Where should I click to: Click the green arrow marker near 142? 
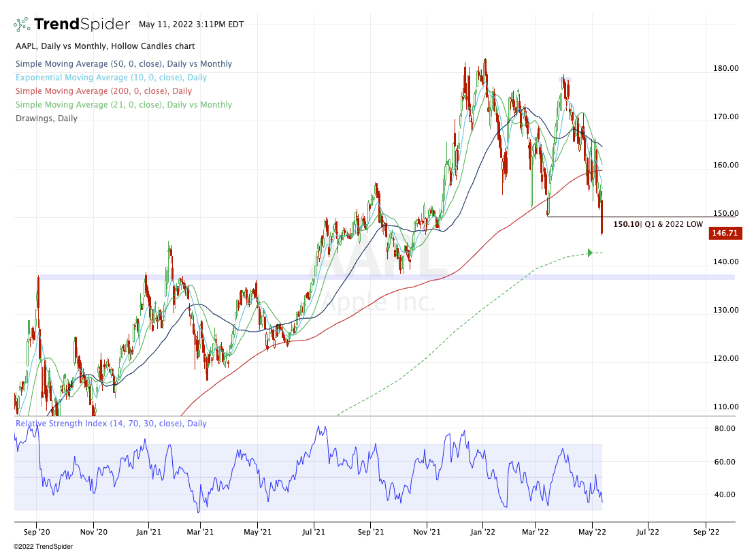[x=590, y=253]
